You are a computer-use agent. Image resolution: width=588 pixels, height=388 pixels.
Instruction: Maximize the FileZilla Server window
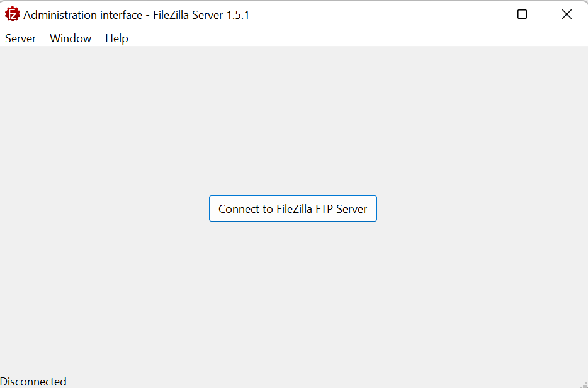522,14
